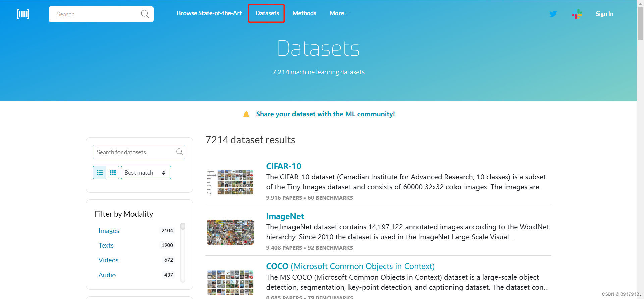Screen dimensions: 644x299
Task: Click the dataset search magnifier icon
Action: [x=180, y=152]
